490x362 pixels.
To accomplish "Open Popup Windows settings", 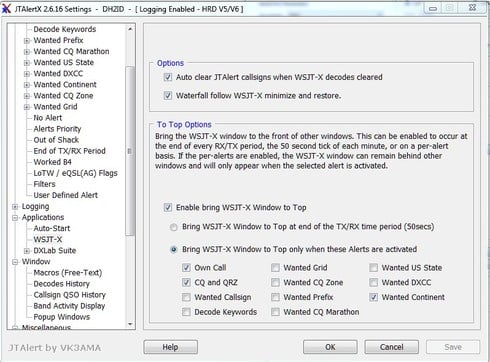I will tap(62, 317).
